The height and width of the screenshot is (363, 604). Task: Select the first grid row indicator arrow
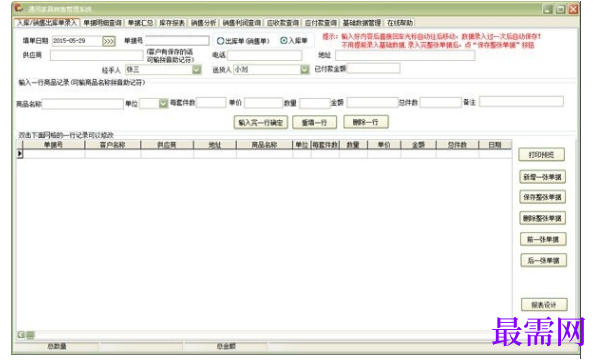20,154
